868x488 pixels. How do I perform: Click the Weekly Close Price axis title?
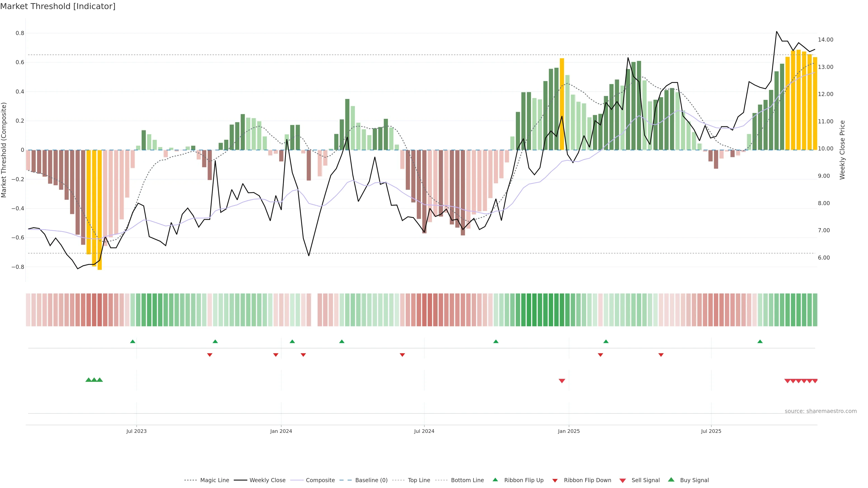842,150
